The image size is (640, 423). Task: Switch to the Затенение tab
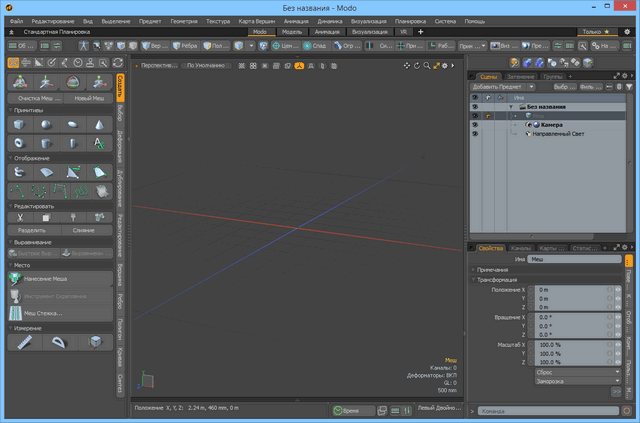tap(520, 76)
